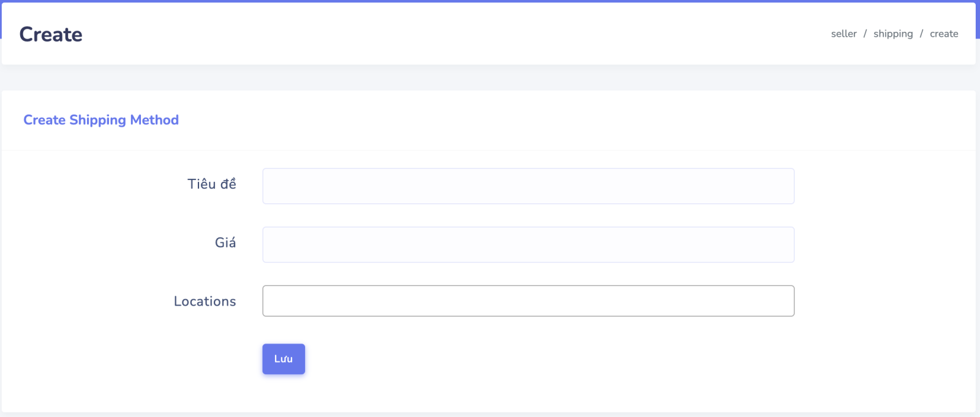Click the create breadcrumb item
Screen dimensions: 980x417
tap(944, 34)
